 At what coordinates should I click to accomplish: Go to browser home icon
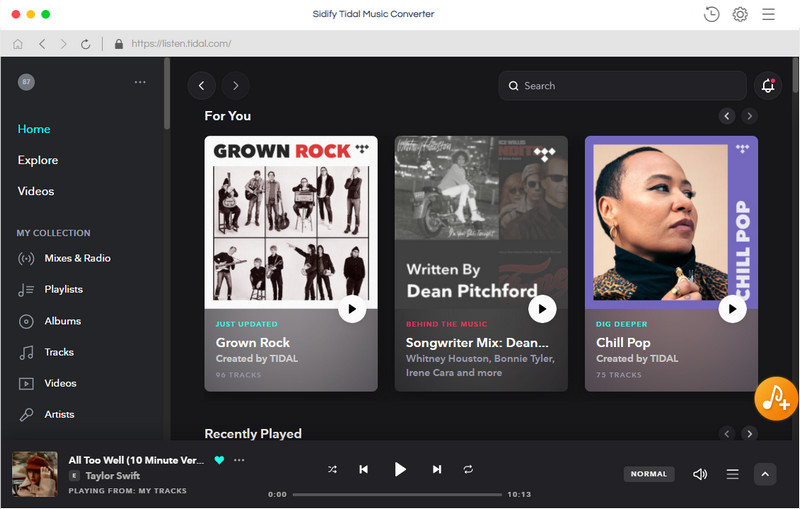point(18,44)
